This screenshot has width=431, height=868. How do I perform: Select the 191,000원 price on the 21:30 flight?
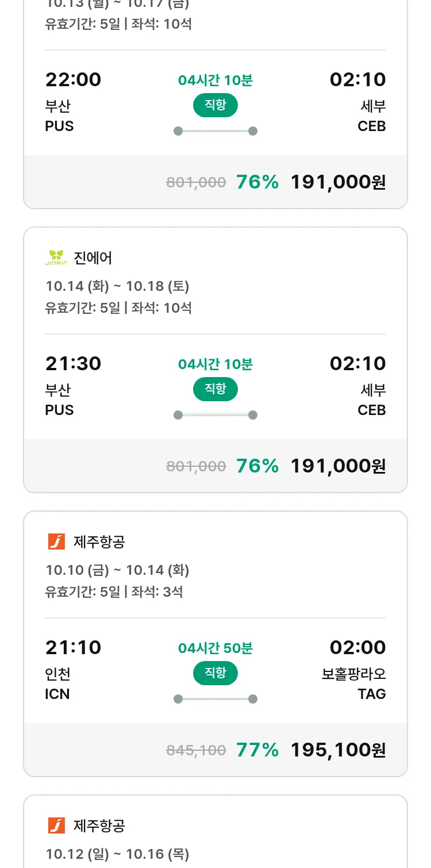[x=338, y=466]
